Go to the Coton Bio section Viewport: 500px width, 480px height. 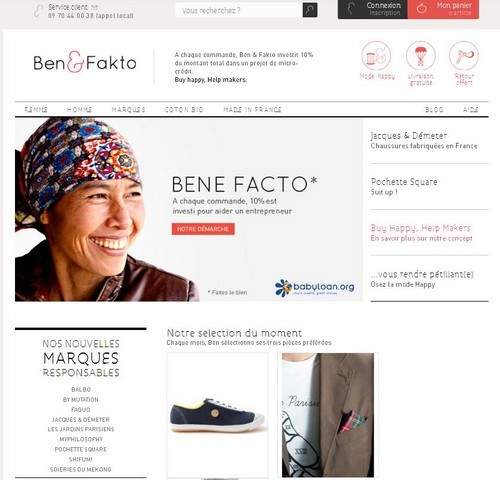click(x=184, y=110)
